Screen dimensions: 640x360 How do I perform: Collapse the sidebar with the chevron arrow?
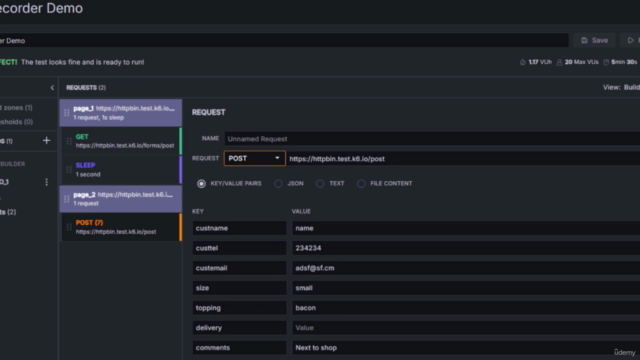pos(52,88)
